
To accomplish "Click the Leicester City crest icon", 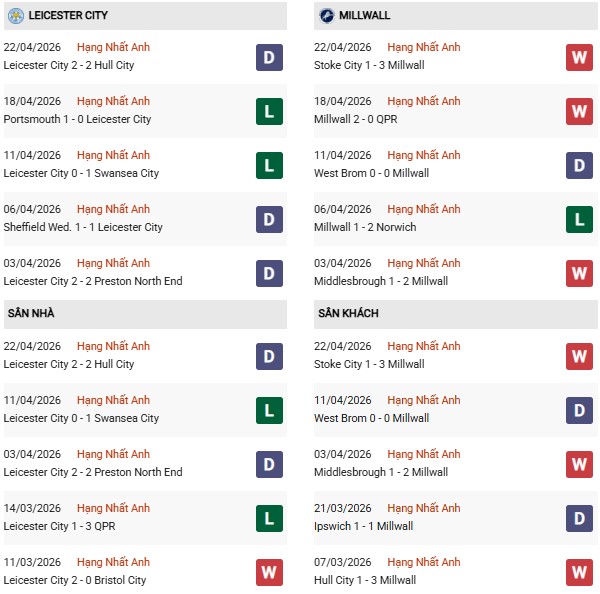I will point(15,16).
